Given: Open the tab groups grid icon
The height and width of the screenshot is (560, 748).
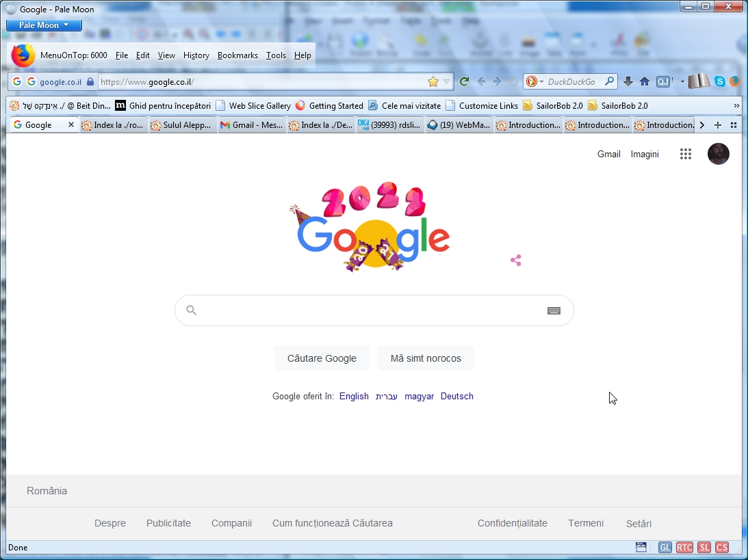Looking at the screenshot, I should 734,125.
